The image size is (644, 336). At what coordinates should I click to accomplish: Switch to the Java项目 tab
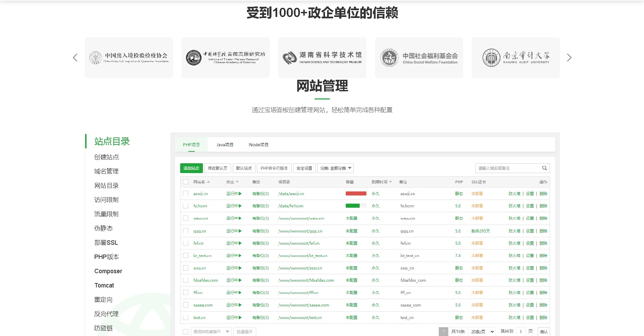tap(225, 145)
